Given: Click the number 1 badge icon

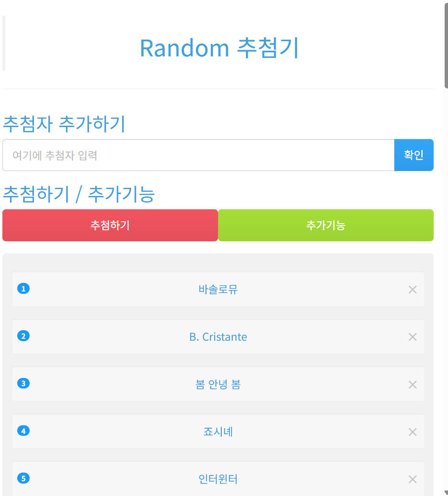Looking at the screenshot, I should point(23,289).
